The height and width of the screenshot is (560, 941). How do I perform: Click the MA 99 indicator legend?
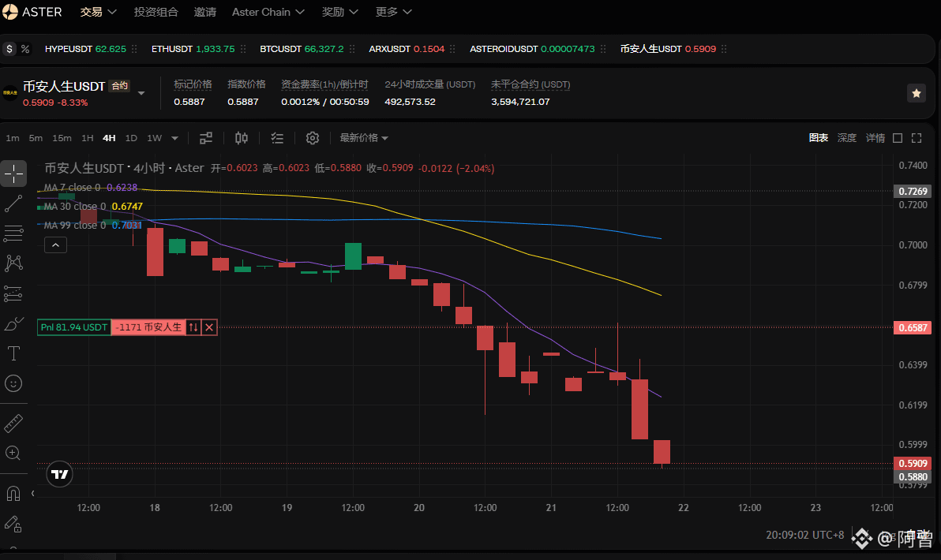tap(92, 226)
